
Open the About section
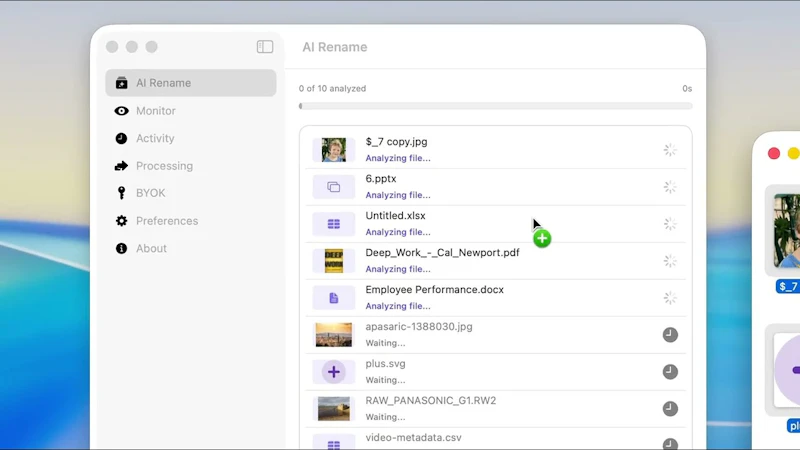pos(191,248)
